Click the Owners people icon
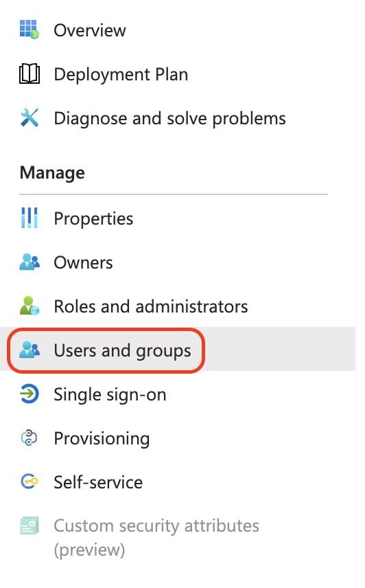Image resolution: width=365 pixels, height=588 pixels. [30, 262]
